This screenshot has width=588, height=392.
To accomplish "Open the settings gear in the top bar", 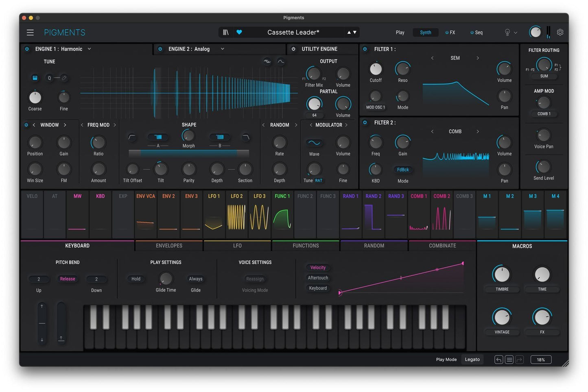I will [x=560, y=32].
